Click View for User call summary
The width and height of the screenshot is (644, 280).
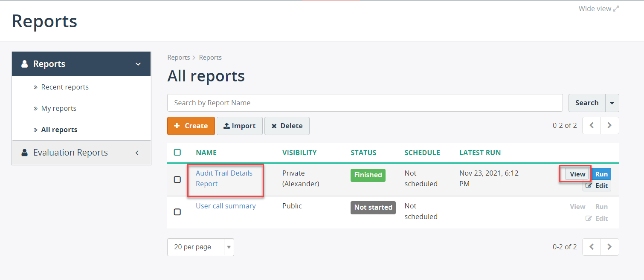point(577,206)
